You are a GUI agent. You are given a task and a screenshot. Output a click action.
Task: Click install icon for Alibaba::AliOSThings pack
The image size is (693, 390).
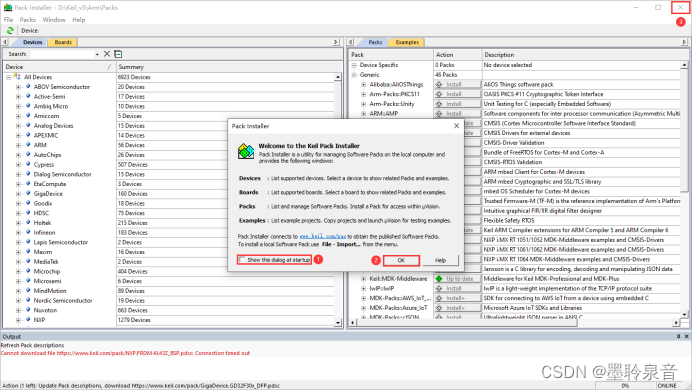coord(439,84)
